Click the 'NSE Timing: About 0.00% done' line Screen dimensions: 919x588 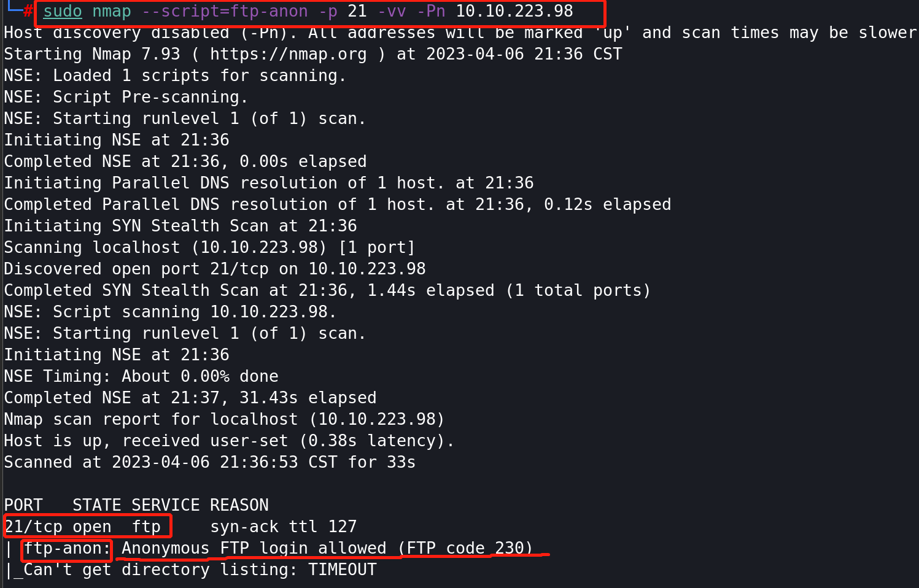click(141, 376)
